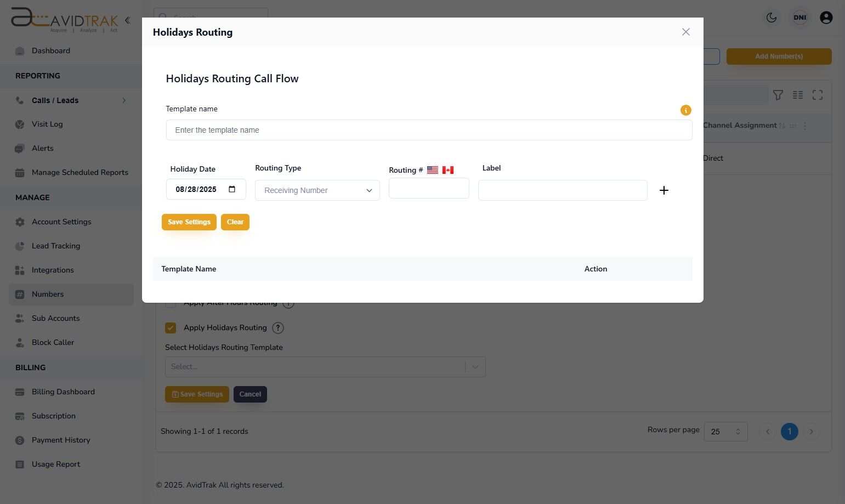Viewport: 845px width, 504px height.
Task: Toggle dark mode with the moon icon
Action: [x=771, y=17]
